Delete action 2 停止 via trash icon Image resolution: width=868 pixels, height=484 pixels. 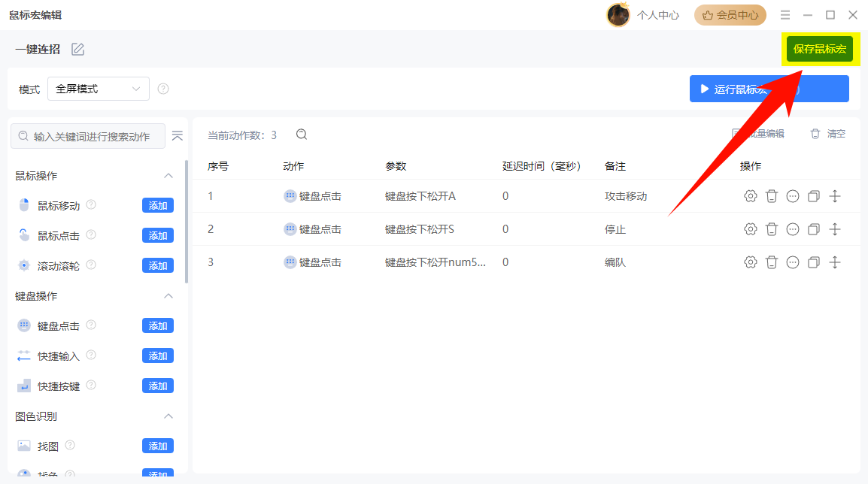(x=771, y=228)
